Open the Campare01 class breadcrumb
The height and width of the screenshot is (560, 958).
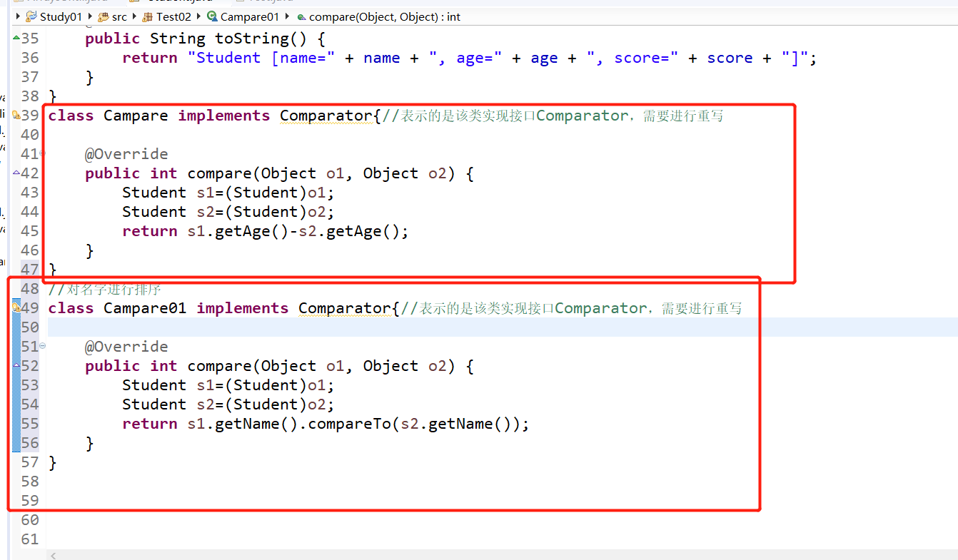point(243,16)
